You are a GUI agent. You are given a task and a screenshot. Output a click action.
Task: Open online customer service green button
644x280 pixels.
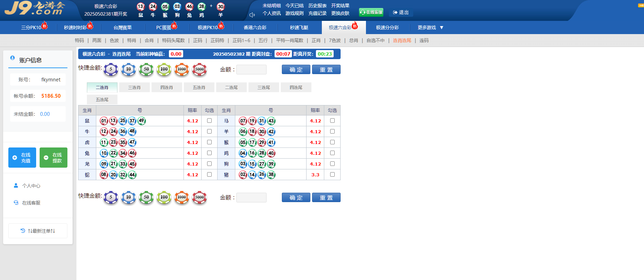(371, 12)
